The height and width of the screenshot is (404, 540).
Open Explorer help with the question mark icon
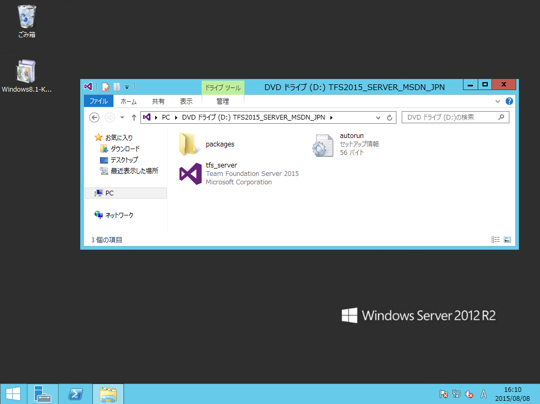click(x=509, y=101)
